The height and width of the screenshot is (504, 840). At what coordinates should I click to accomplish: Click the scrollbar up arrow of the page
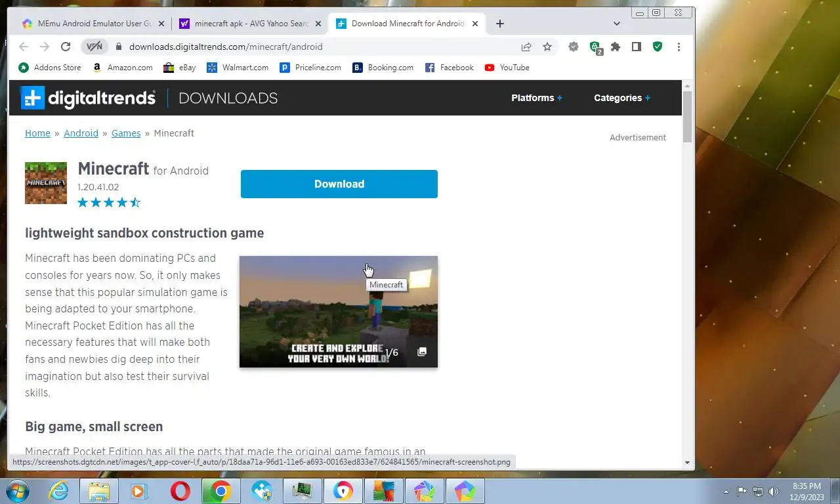(688, 86)
